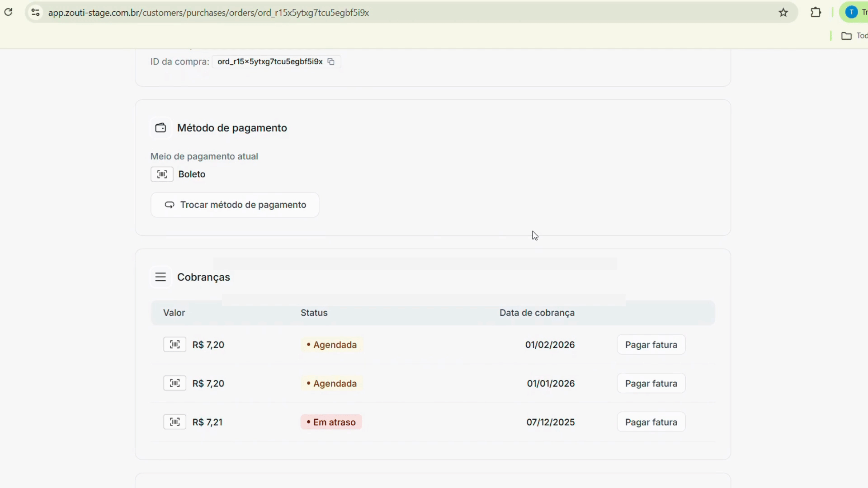The height and width of the screenshot is (488, 868).
Task: Open the browser profile avatar
Action: coord(851,13)
